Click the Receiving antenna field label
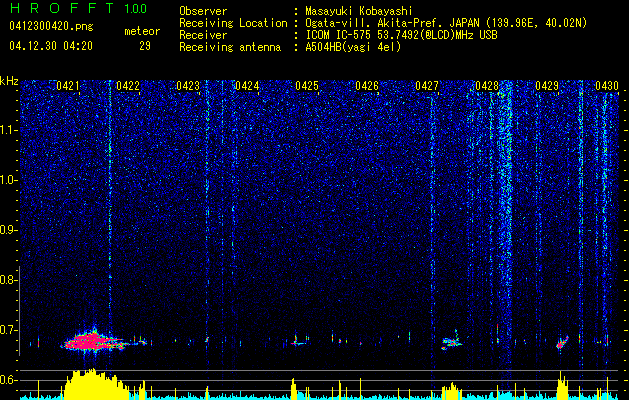 230,47
